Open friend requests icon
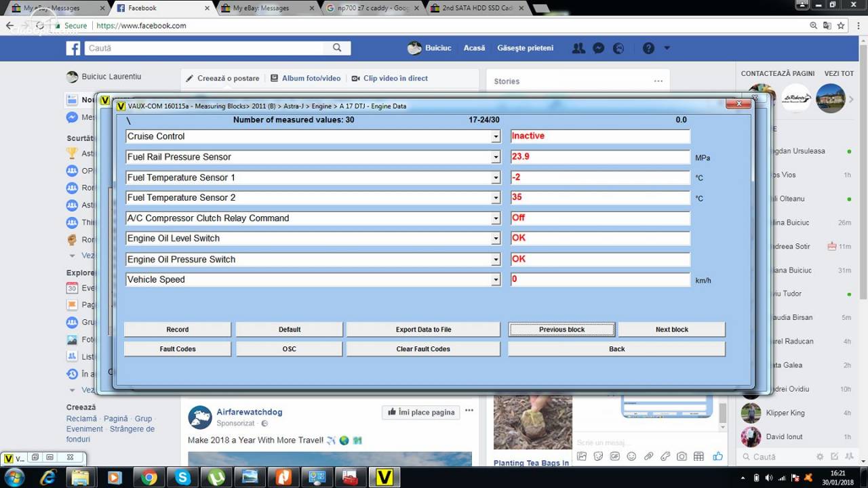Screen dimensions: 868x488 (x=578, y=48)
